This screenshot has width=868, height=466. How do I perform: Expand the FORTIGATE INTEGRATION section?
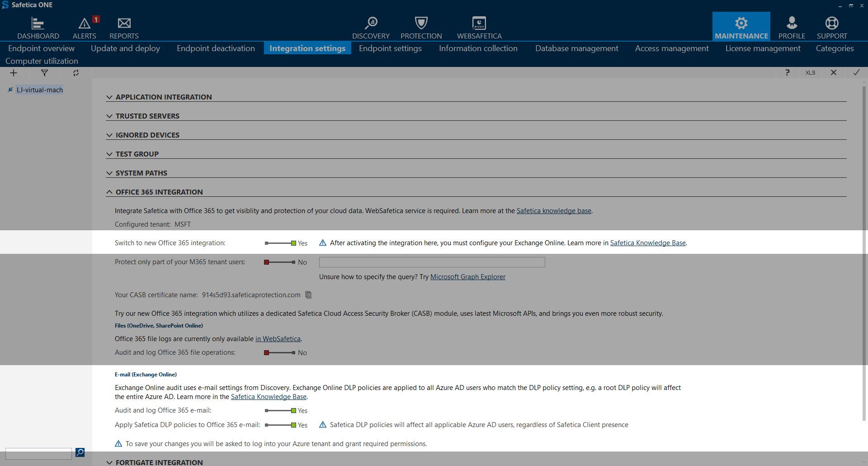tap(159, 462)
